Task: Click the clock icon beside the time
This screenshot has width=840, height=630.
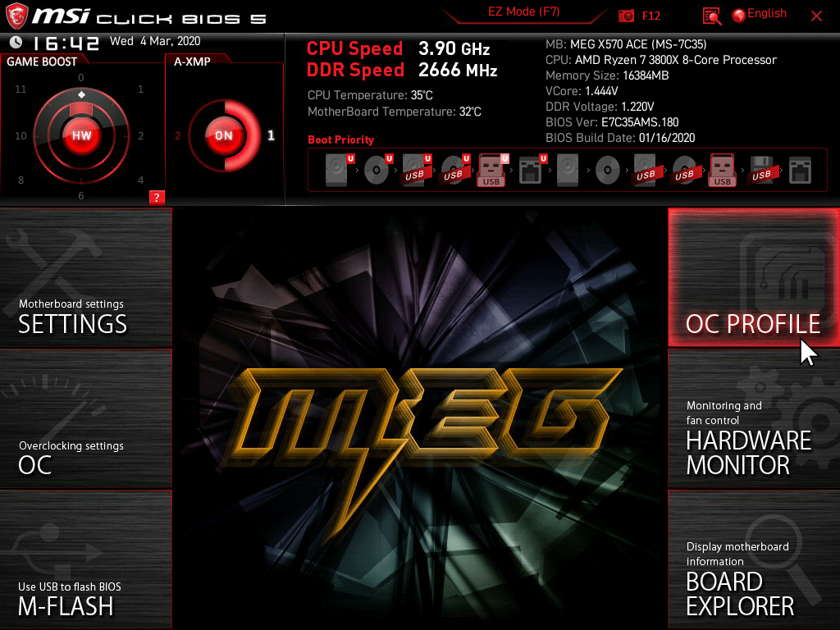Action: 16,42
